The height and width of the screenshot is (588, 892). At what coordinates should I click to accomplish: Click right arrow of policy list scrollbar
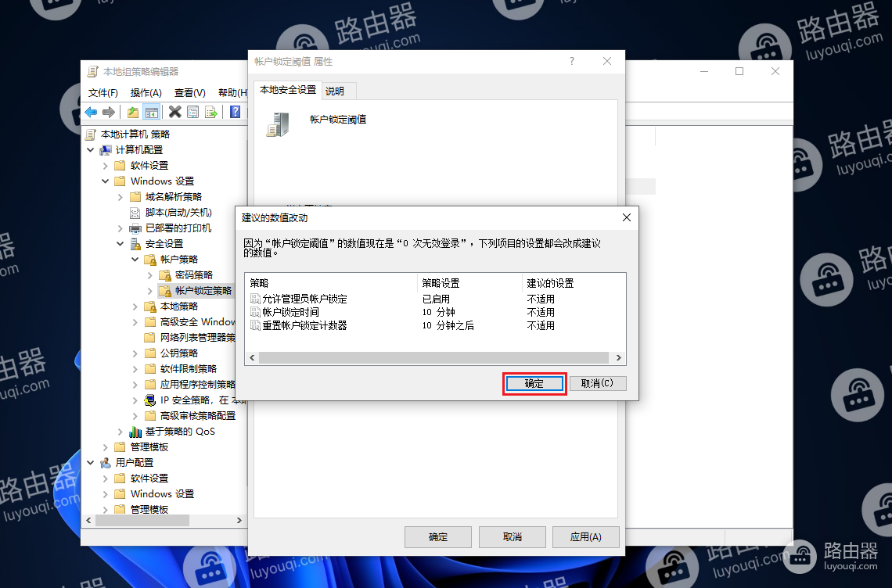point(618,357)
